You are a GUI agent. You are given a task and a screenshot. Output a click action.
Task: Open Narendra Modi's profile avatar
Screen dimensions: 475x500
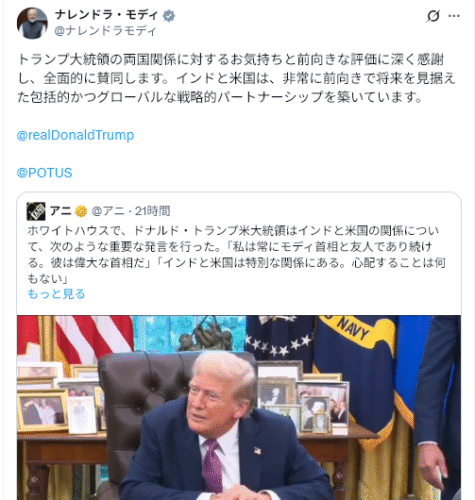tap(32, 23)
